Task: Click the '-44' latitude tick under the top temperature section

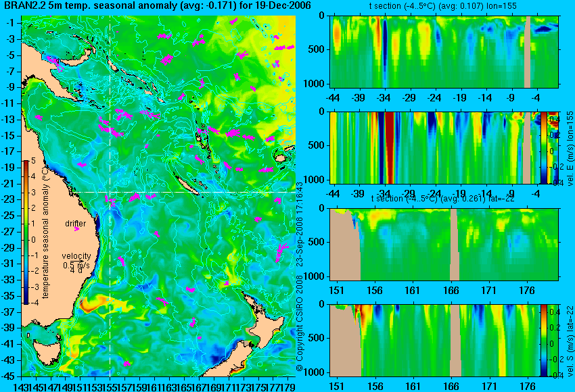Action: point(333,98)
